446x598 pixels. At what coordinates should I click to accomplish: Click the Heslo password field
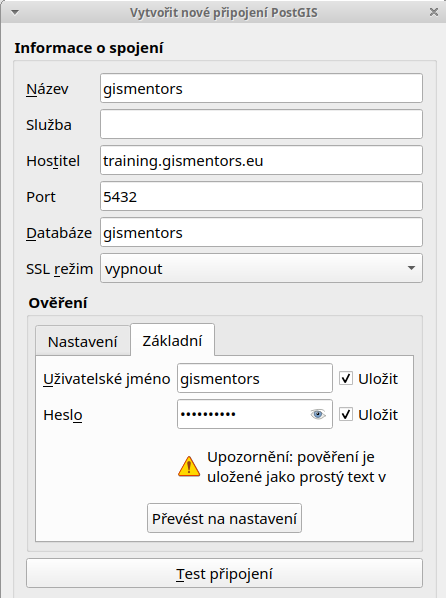coord(255,414)
